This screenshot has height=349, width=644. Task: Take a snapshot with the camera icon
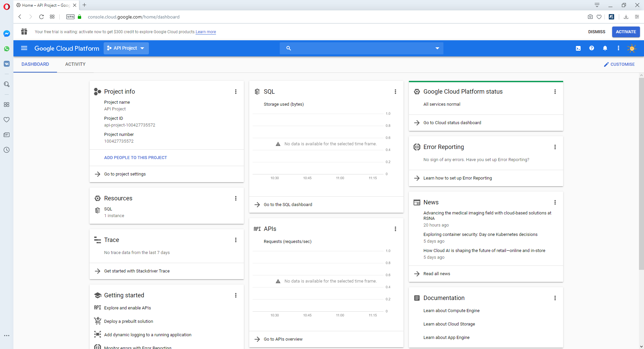[x=590, y=17]
